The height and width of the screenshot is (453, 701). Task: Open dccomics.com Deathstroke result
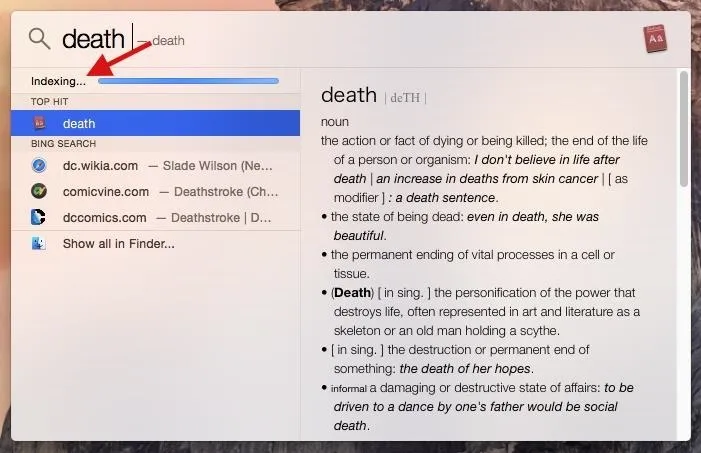156,217
